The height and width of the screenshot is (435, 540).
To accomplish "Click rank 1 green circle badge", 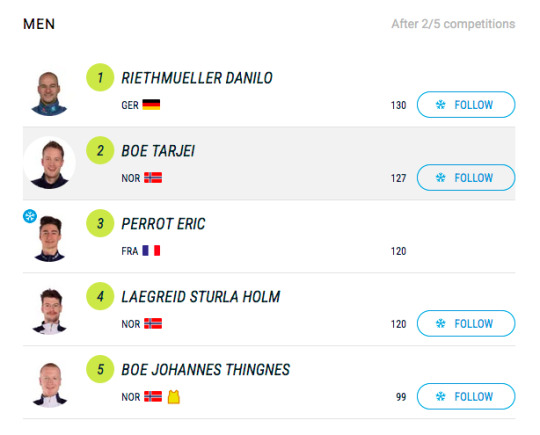I will pyautogui.click(x=100, y=77).
